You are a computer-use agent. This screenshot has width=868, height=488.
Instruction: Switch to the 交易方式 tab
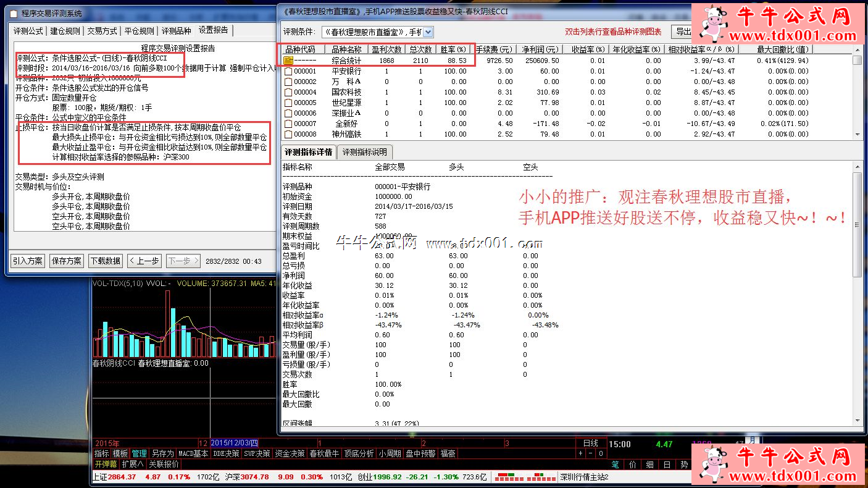(x=102, y=31)
